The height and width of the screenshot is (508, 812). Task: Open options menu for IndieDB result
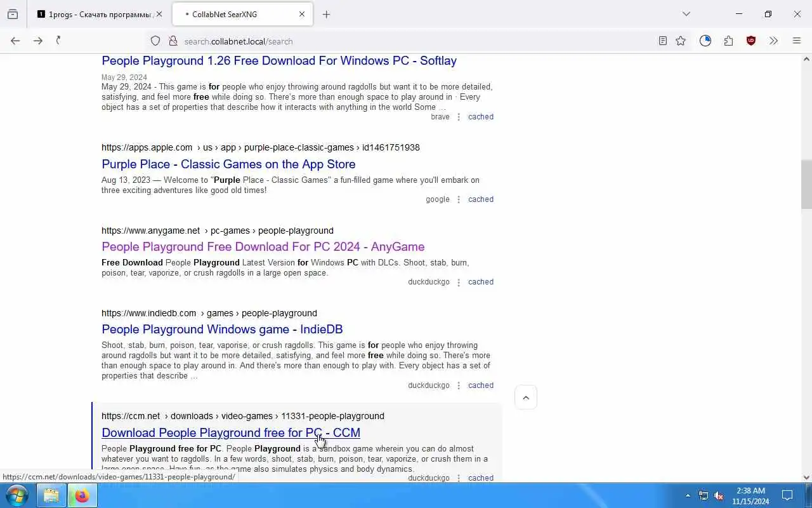(x=459, y=385)
